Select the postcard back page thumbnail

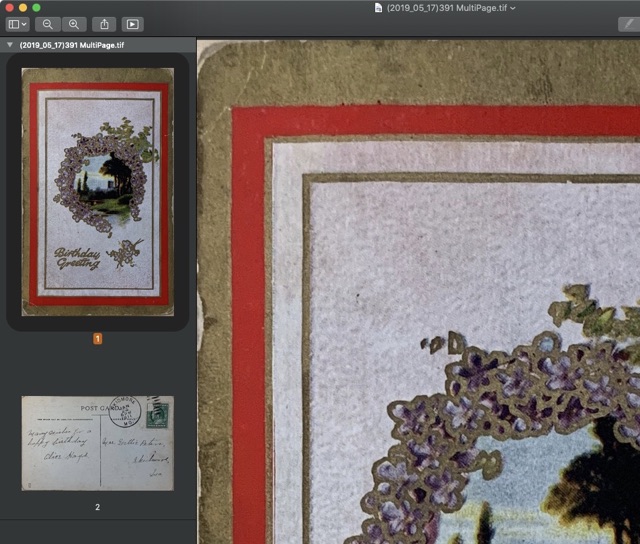coord(98,443)
